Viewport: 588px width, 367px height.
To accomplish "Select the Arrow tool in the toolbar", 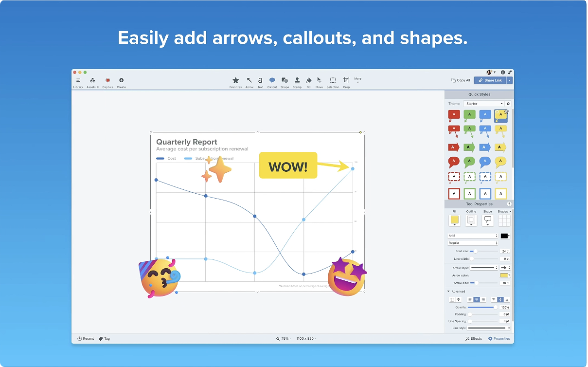I will 249,81.
